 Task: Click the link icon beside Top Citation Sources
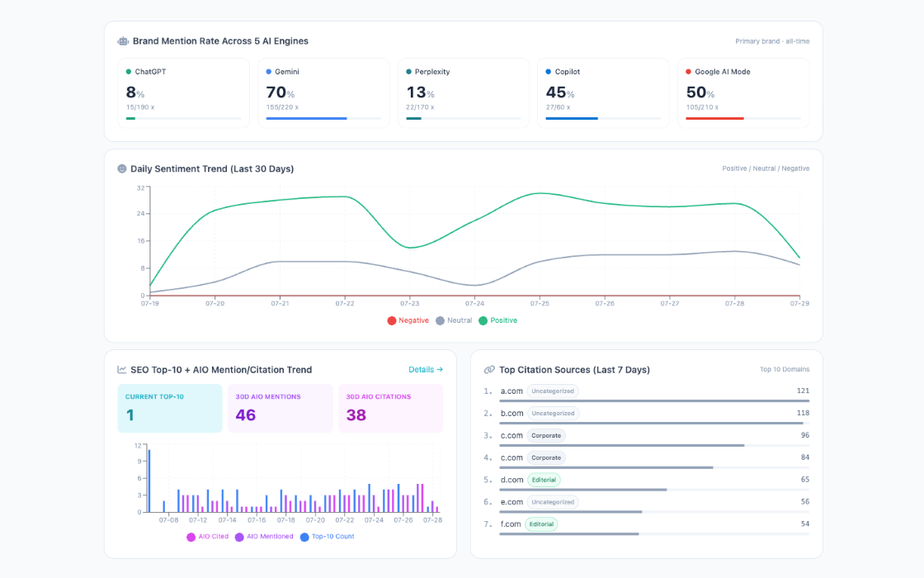489,370
